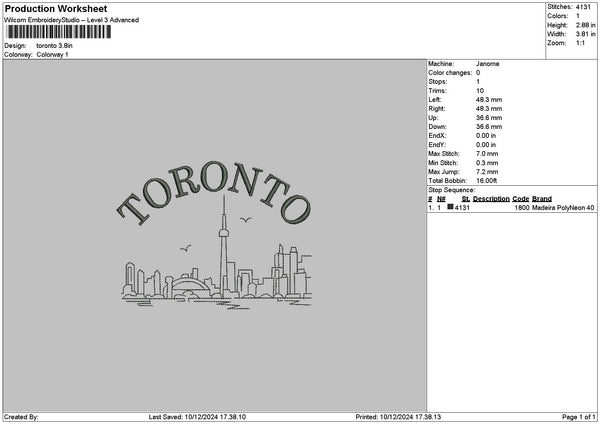Click the dark thread color swatch in stop sequence
Viewport: 600px width, 424px height.
(x=450, y=207)
